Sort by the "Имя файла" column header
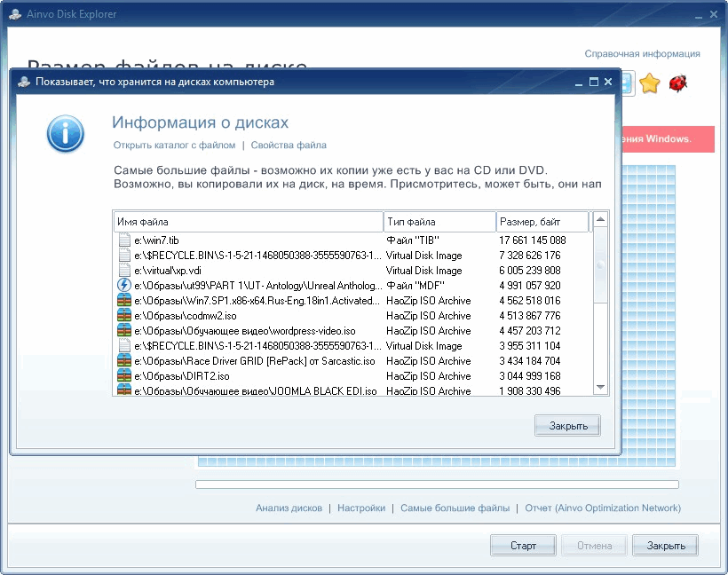Image resolution: width=728 pixels, height=575 pixels. point(249,222)
